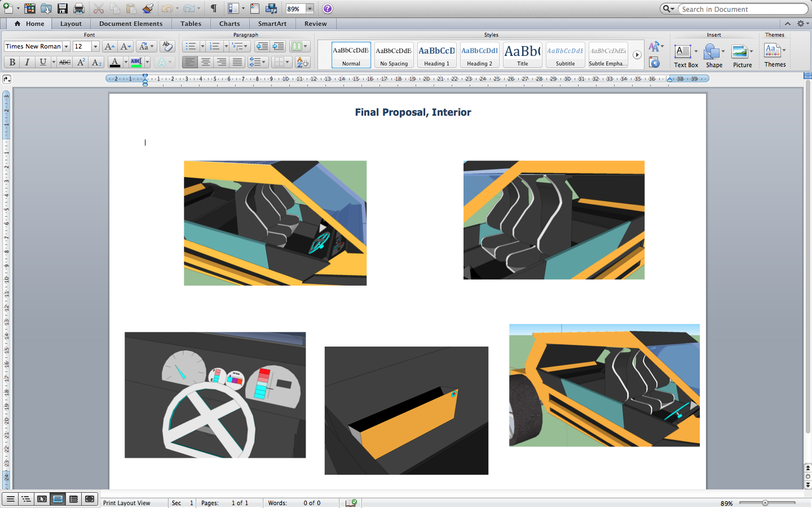
Task: Switch to Outline view icon in status bar
Action: [27, 499]
